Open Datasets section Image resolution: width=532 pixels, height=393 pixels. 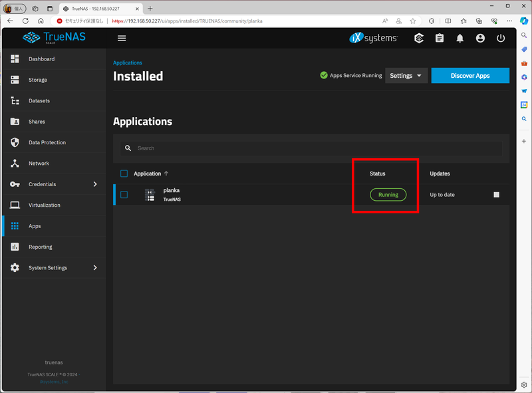point(55,101)
